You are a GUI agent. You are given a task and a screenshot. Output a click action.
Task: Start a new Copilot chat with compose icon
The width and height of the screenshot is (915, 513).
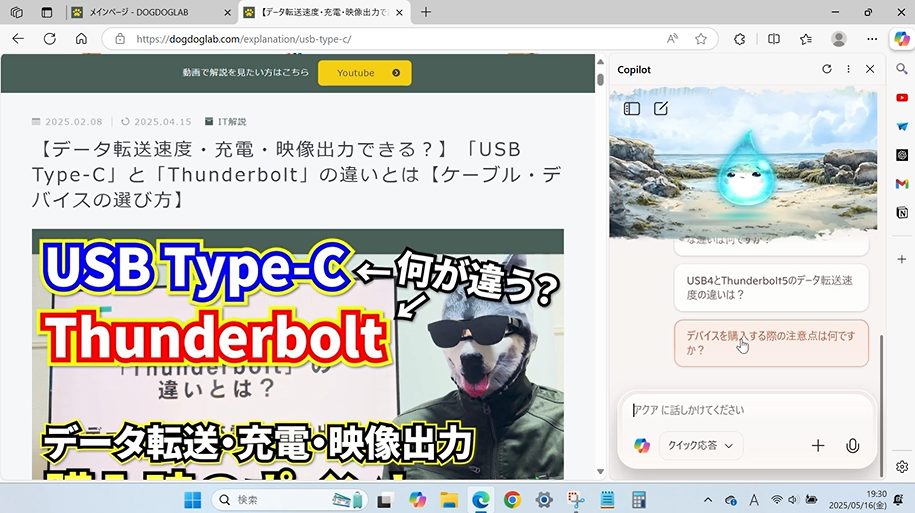[661, 109]
